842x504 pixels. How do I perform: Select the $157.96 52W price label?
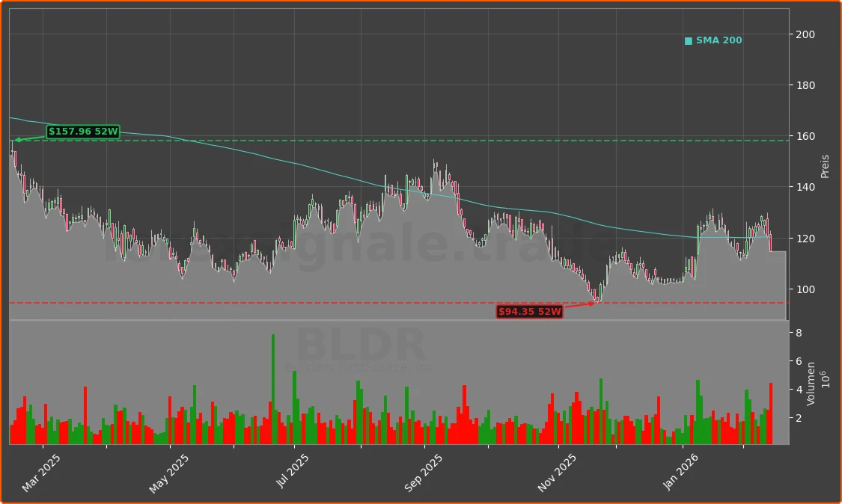coord(82,132)
